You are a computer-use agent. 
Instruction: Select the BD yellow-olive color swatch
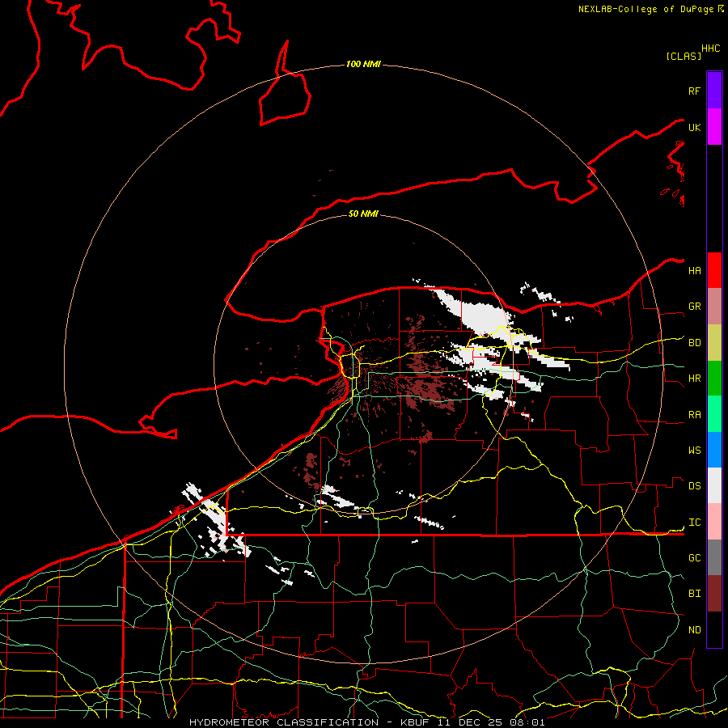[x=714, y=343]
